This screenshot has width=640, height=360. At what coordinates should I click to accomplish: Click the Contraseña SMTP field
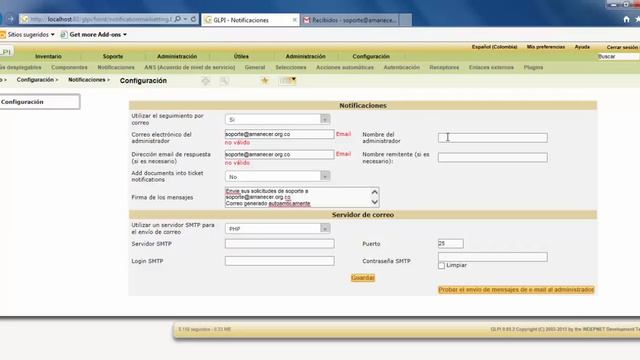click(493, 257)
